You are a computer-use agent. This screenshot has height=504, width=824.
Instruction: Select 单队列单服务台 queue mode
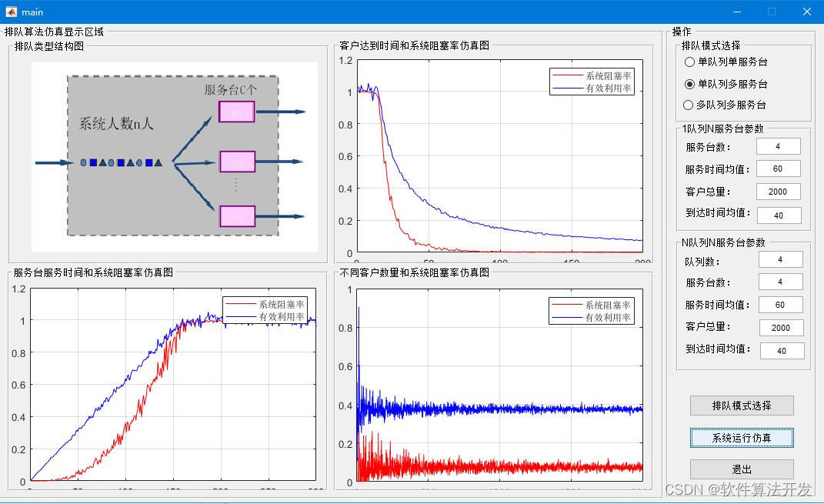pyautogui.click(x=726, y=62)
